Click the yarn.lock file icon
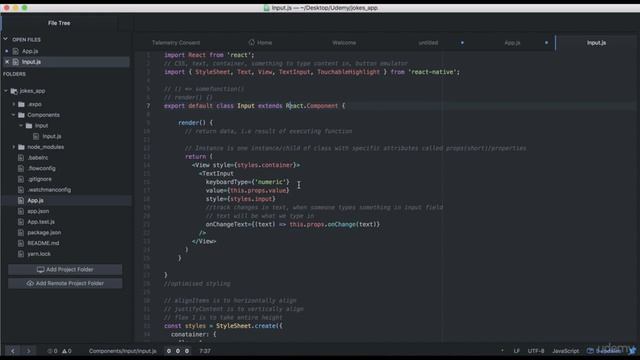Screen dimensions: 640x360 tap(21, 253)
